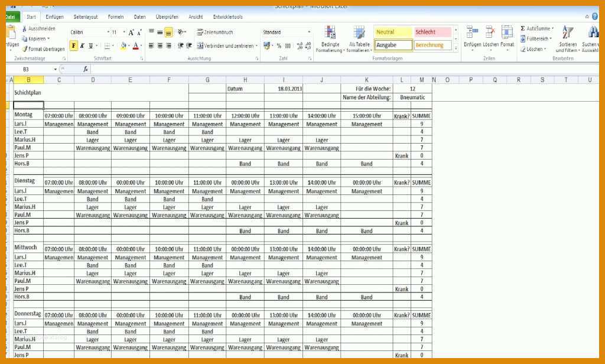This screenshot has width=605, height=364.
Task: Apply the red font color A
Action: pyautogui.click(x=135, y=45)
